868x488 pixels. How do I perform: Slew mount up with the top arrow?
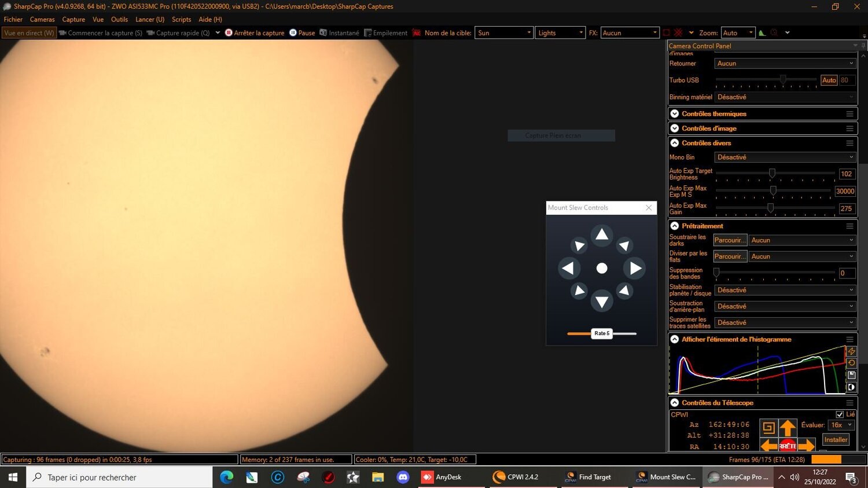(x=602, y=234)
